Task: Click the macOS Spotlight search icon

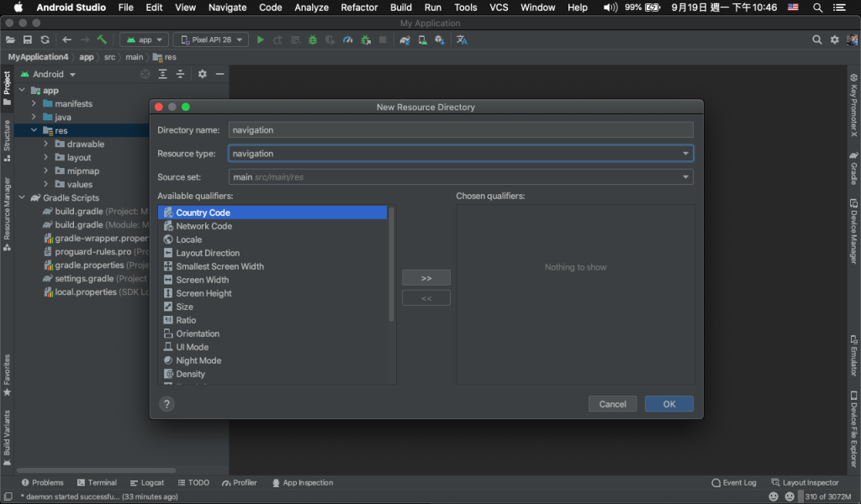Action: pos(817,8)
